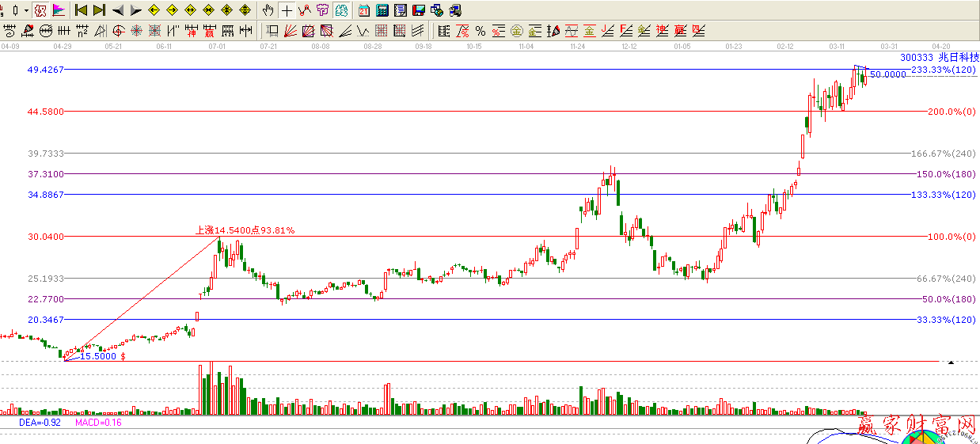Screen dimensions: 980x444
Task: Toggle the crosshair cursor tool
Action: coord(287,10)
